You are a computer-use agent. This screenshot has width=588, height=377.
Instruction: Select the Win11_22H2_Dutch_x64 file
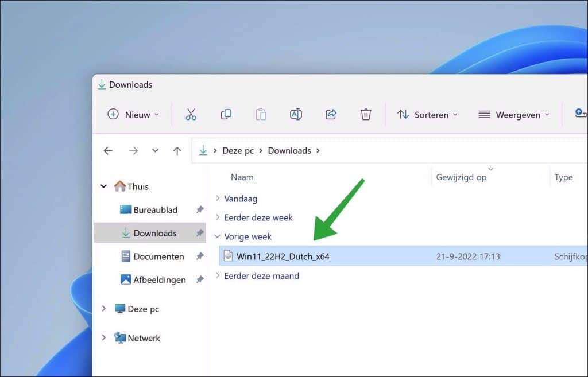click(281, 256)
